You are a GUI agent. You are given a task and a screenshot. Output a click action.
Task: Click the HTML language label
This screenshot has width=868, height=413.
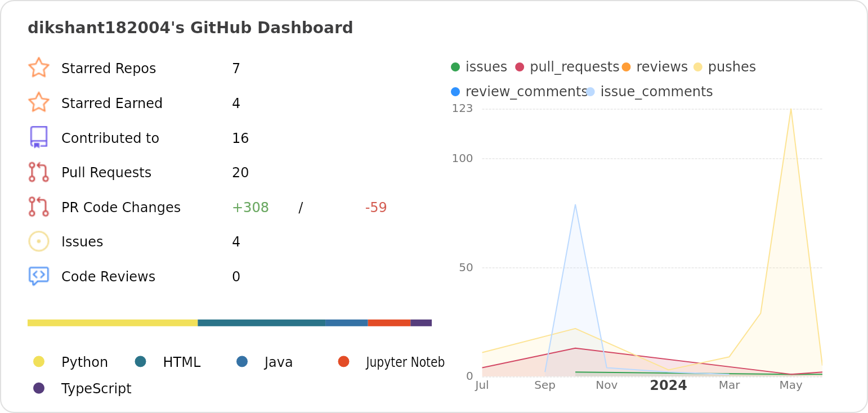182,362
